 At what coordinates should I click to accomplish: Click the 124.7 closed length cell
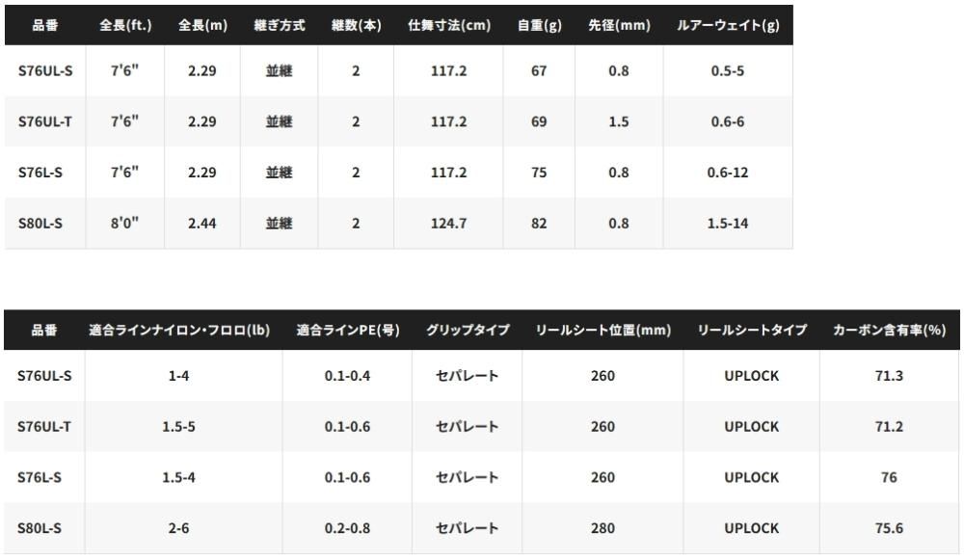449,224
